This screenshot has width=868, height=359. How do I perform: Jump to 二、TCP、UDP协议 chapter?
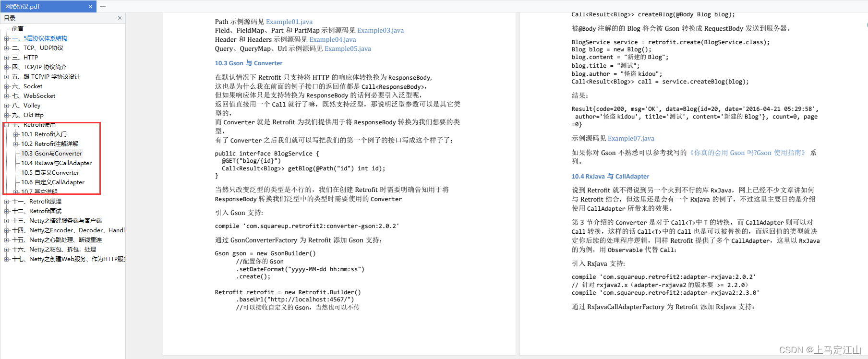(37, 48)
